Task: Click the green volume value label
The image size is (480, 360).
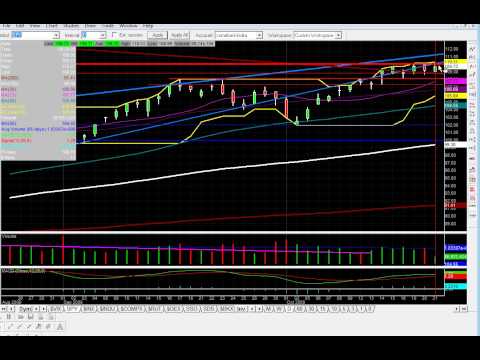Action: pos(456,256)
